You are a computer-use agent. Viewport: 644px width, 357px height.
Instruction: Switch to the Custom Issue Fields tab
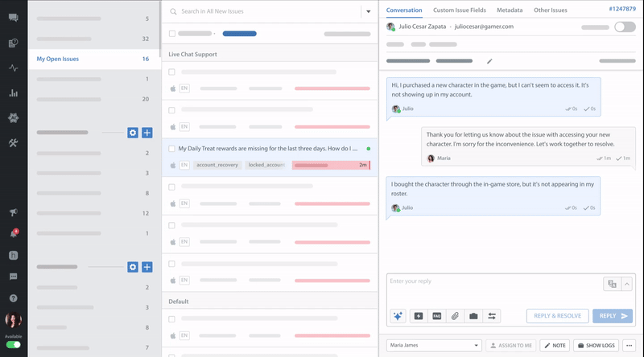(x=464, y=10)
